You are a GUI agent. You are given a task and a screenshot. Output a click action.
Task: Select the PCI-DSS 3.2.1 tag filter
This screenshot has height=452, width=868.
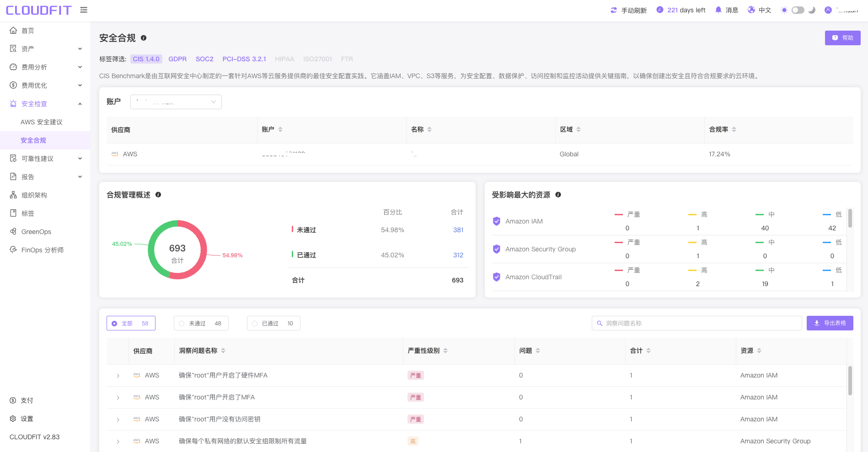tap(244, 59)
